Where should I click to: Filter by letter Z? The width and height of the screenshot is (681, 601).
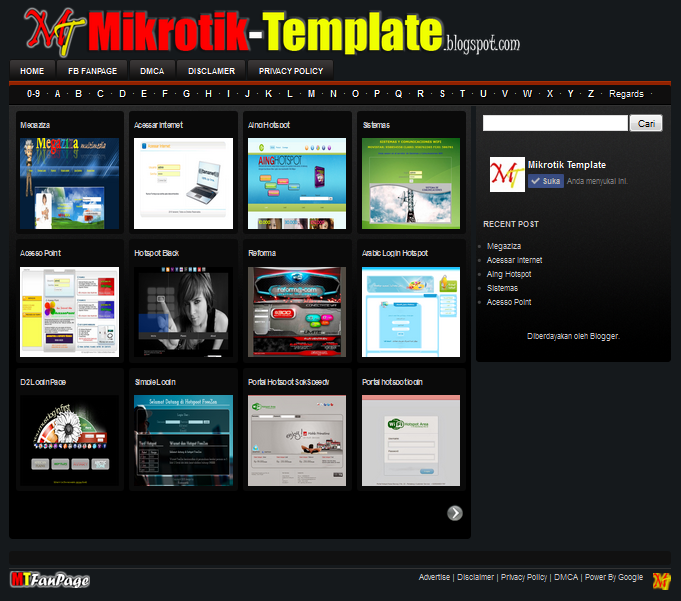(591, 94)
